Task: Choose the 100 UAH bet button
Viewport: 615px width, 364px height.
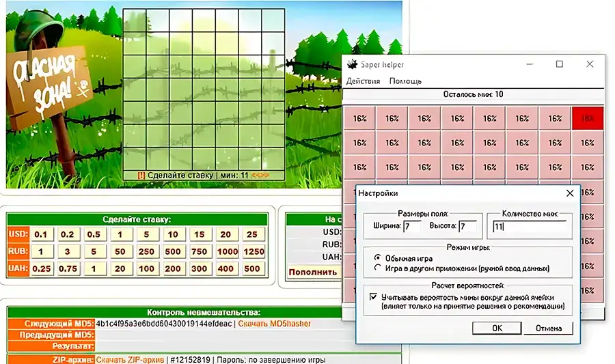Action: point(146,269)
